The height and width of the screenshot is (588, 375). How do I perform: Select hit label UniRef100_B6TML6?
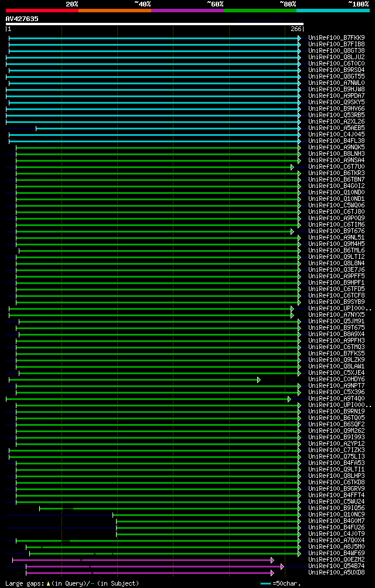[x=336, y=250]
